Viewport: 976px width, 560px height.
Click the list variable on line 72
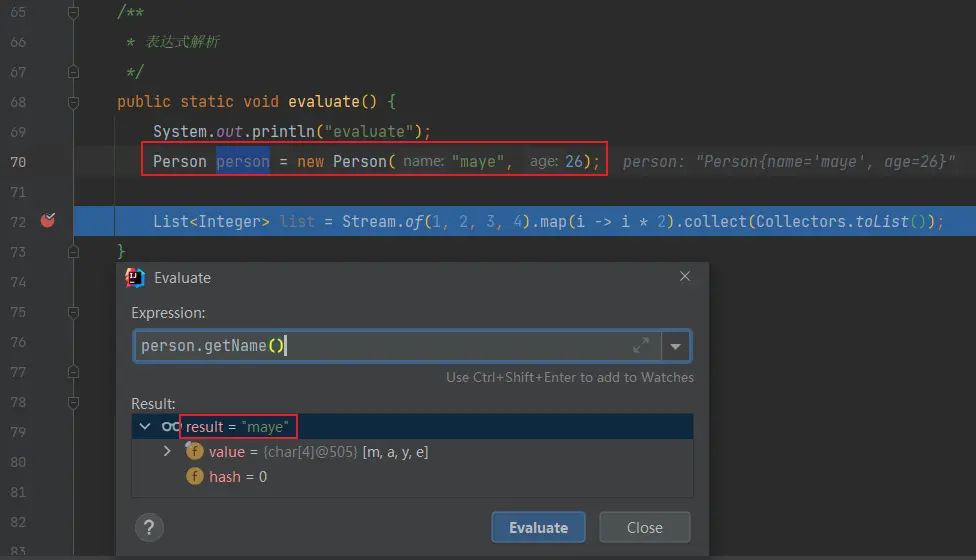tap(297, 222)
